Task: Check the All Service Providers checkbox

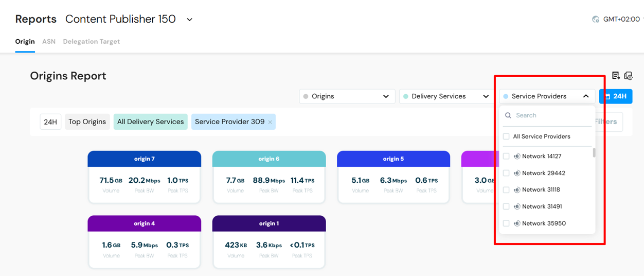Action: (506, 136)
